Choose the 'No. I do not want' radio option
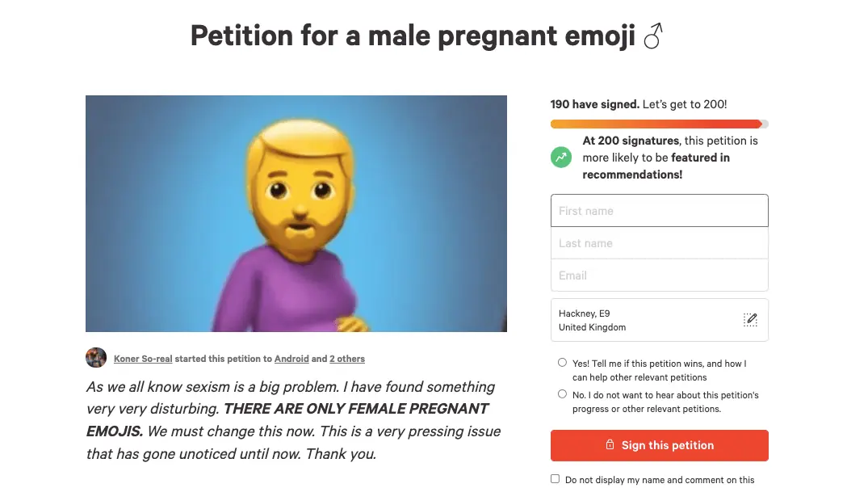Viewport: 868px width, 488px height. tap(562, 394)
